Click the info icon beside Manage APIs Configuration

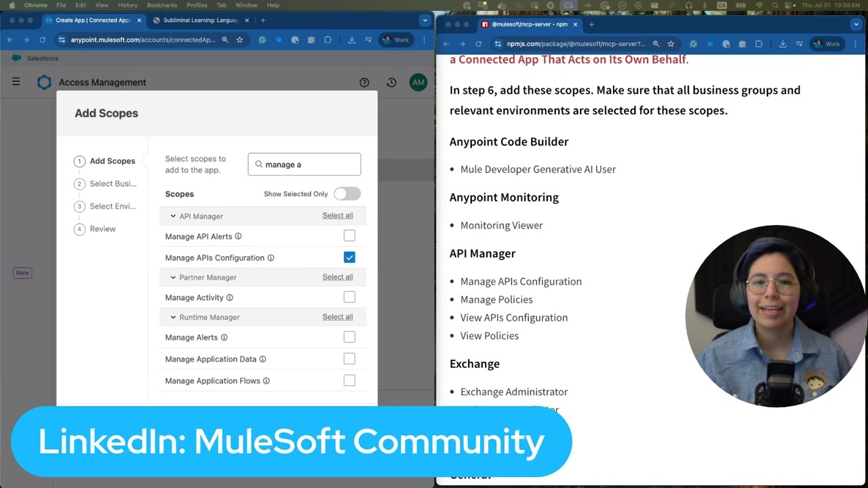(x=271, y=258)
